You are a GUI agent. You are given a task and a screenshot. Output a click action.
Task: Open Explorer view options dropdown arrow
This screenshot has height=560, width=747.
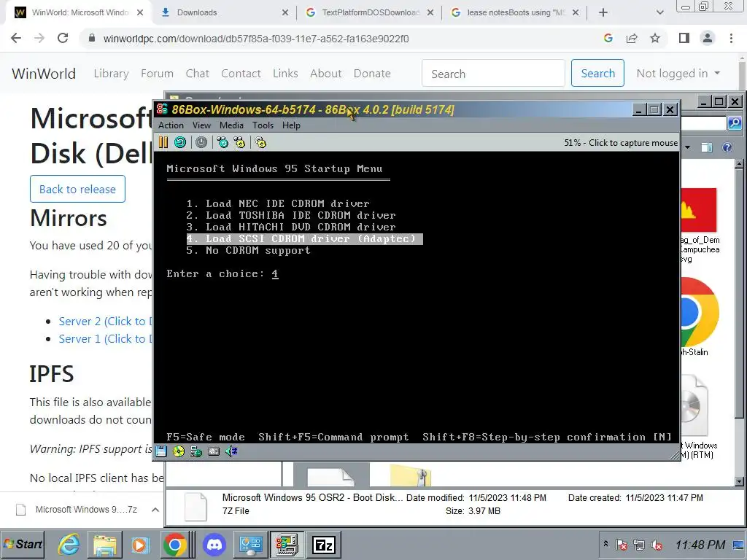point(687,147)
